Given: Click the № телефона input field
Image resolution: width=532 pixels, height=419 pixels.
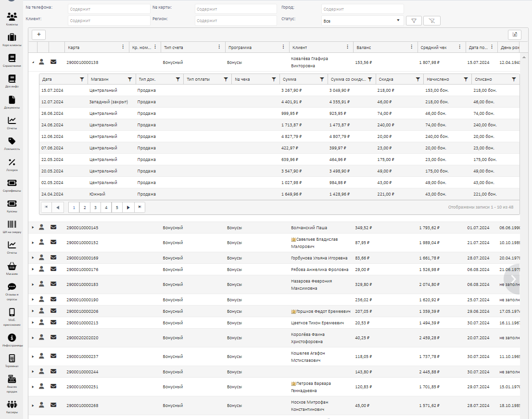Looking at the screenshot, I should click(109, 9).
